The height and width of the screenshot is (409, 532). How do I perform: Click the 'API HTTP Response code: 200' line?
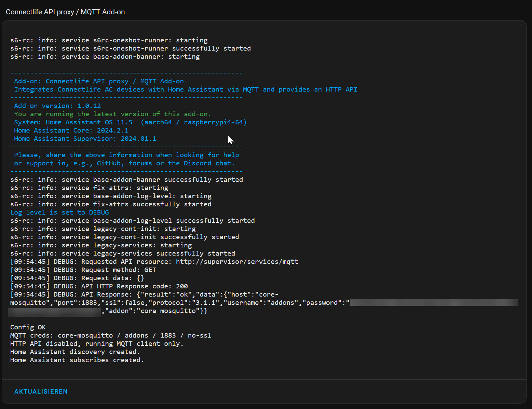pos(99,286)
